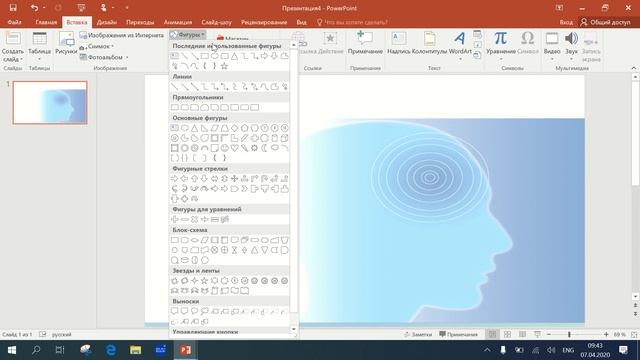The image size is (640, 360).
Task: Save the presentation from quick access toolbar
Action: (x=13, y=8)
